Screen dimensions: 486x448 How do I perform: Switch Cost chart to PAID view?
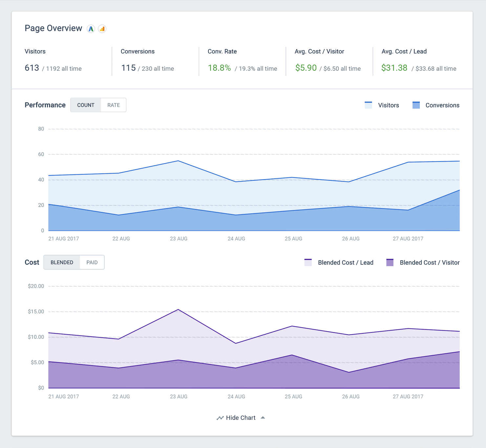pyautogui.click(x=92, y=262)
